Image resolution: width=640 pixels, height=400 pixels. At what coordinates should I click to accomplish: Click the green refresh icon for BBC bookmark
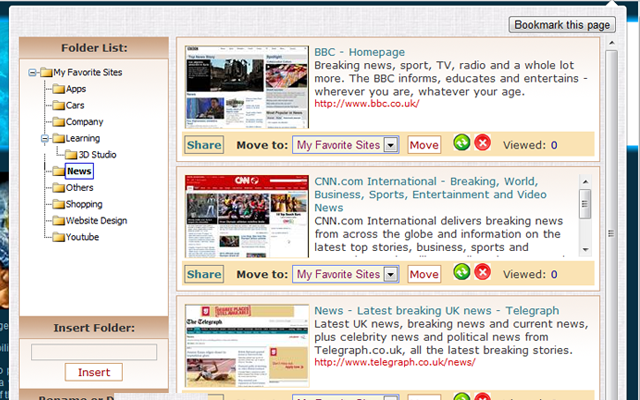point(462,143)
